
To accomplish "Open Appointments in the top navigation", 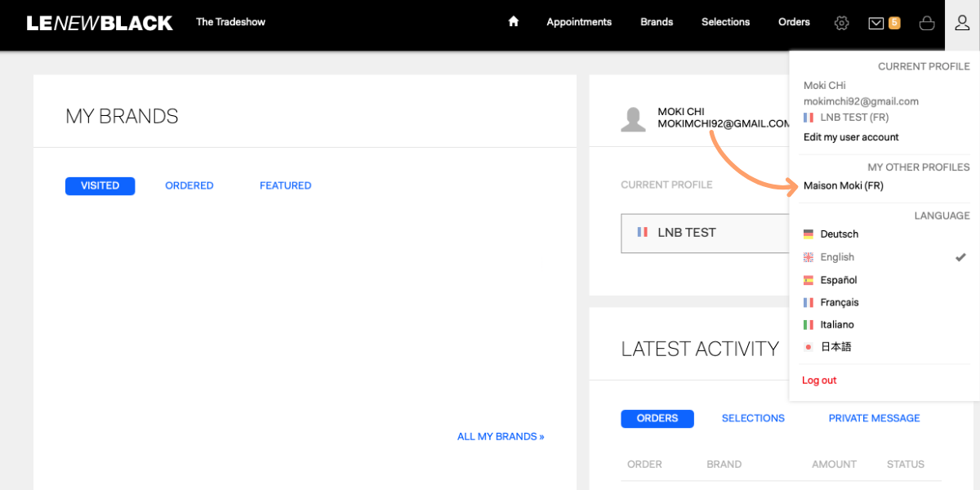I will 579,22.
